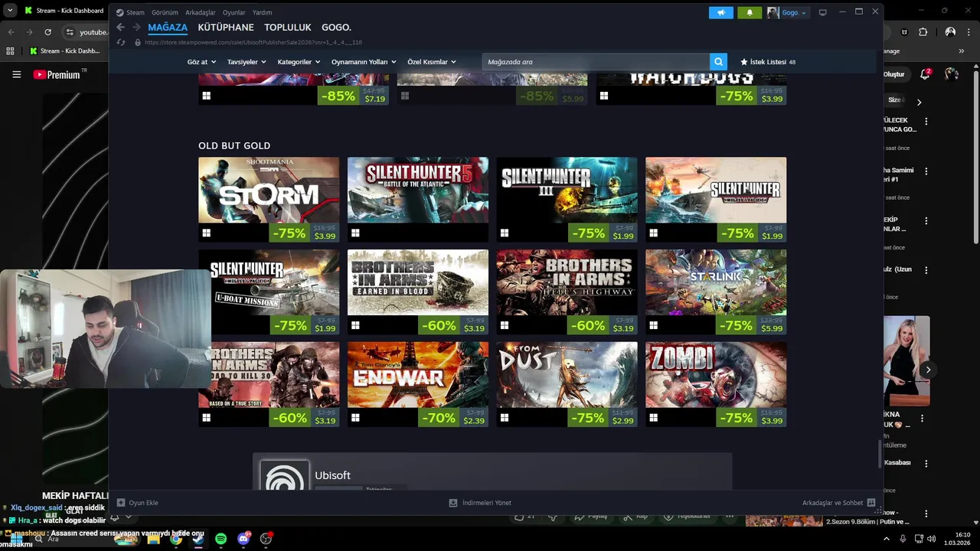Click the Chrome taskbar icon

[x=176, y=539]
